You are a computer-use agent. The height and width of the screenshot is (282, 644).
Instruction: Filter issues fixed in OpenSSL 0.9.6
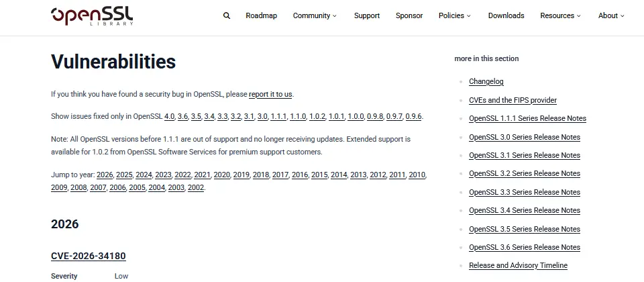pyautogui.click(x=414, y=116)
